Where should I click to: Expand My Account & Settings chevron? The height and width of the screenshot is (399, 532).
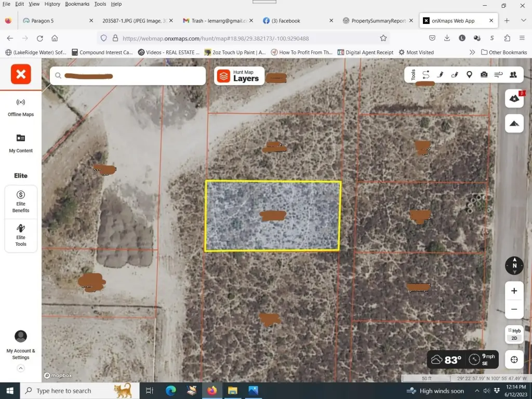tap(21, 368)
